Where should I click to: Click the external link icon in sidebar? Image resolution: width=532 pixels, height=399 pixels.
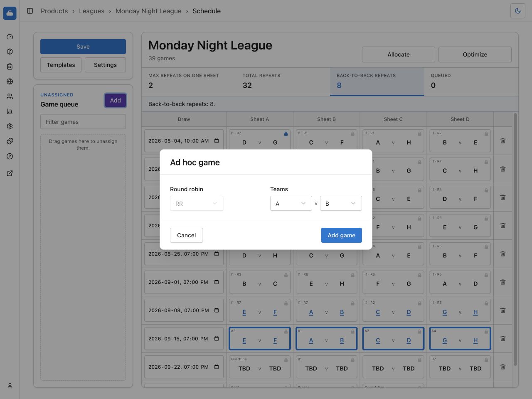click(10, 173)
